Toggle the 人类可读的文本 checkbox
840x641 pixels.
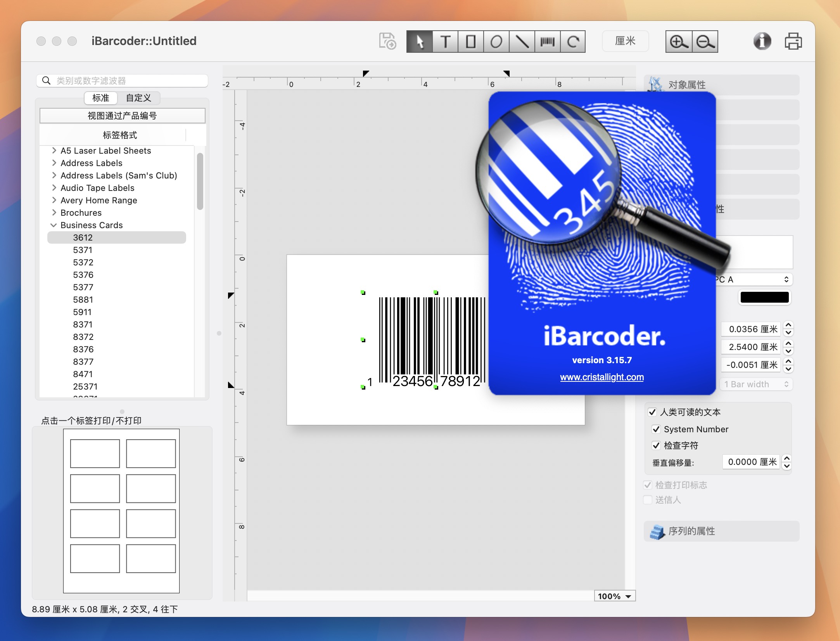pos(652,412)
